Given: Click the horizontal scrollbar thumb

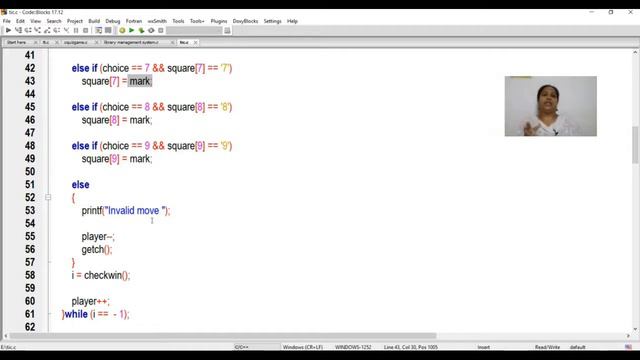Looking at the screenshot, I should pos(223,336).
